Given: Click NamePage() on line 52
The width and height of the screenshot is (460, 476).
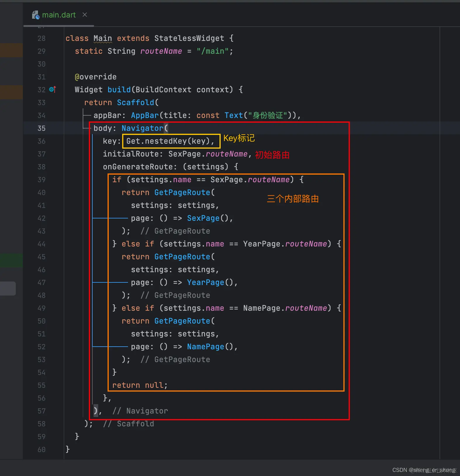Looking at the screenshot, I should point(210,347).
